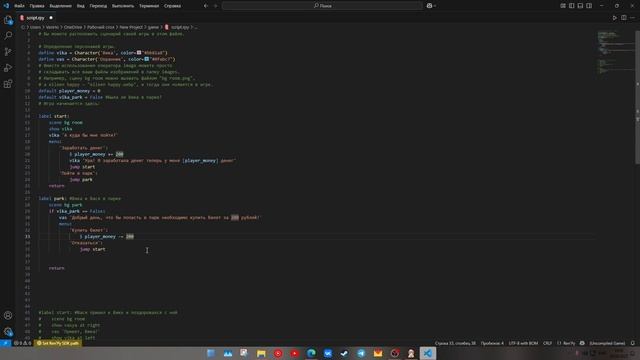Go back with the navigation arrow
The width and height of the screenshot is (640, 360).
pyautogui.click(x=206, y=6)
